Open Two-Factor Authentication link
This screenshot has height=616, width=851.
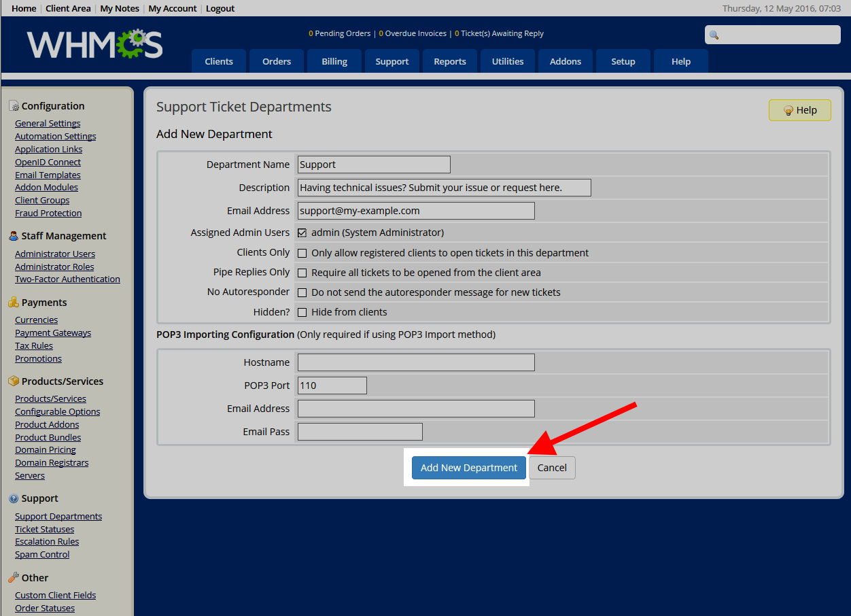point(67,279)
